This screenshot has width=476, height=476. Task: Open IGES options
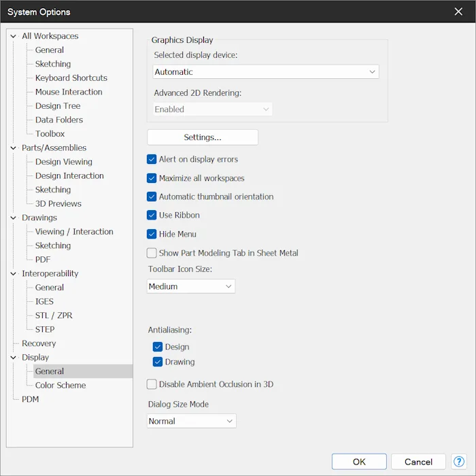tap(44, 301)
